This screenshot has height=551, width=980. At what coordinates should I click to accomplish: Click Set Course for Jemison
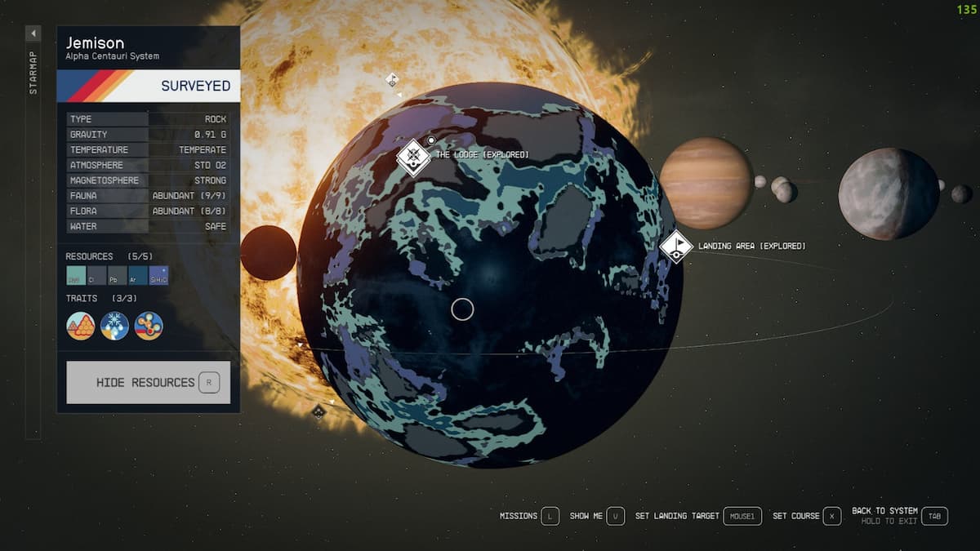[804, 516]
